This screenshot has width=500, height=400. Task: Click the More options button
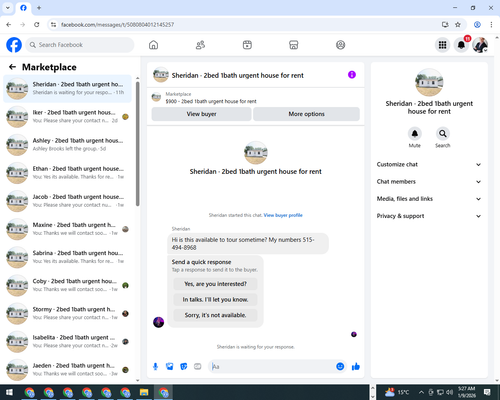306,114
